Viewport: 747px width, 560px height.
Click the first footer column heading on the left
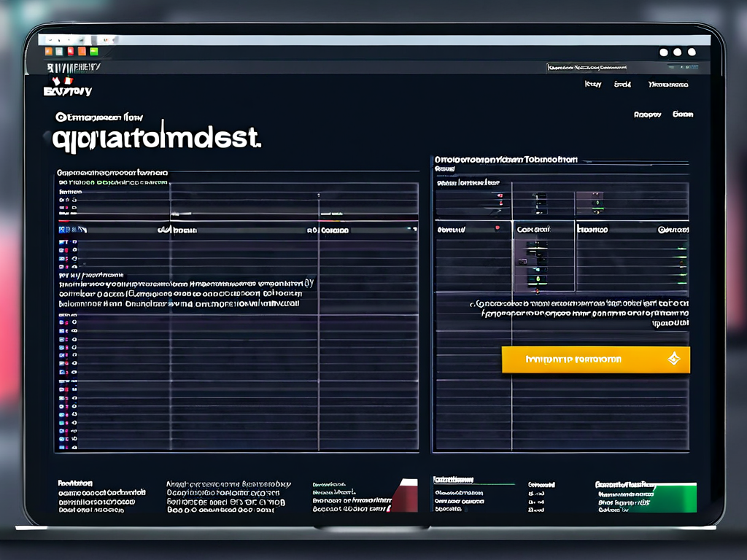point(75,483)
